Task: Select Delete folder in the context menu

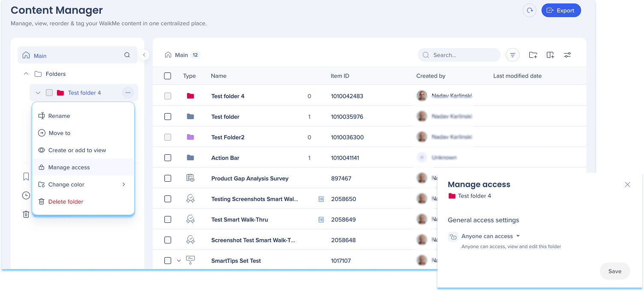Action: (x=65, y=201)
